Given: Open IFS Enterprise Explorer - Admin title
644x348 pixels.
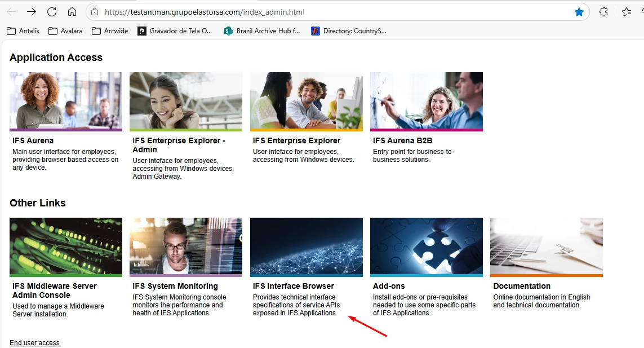Looking at the screenshot, I should (x=179, y=145).
